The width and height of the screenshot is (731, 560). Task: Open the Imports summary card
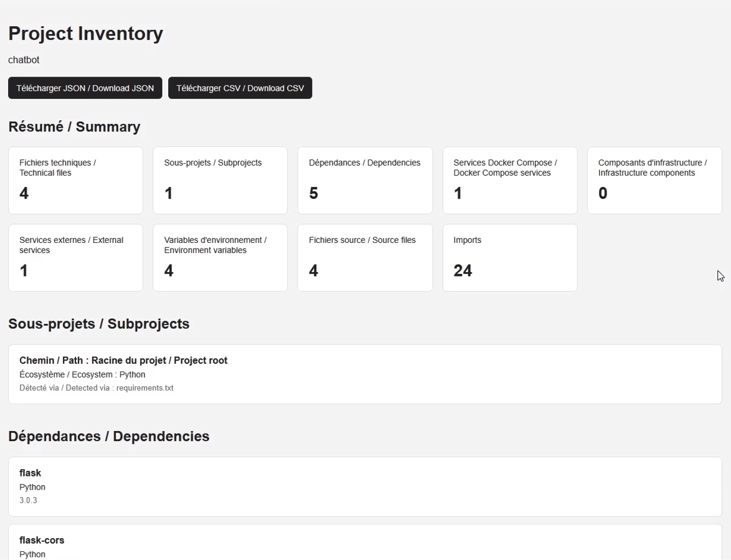(510, 258)
